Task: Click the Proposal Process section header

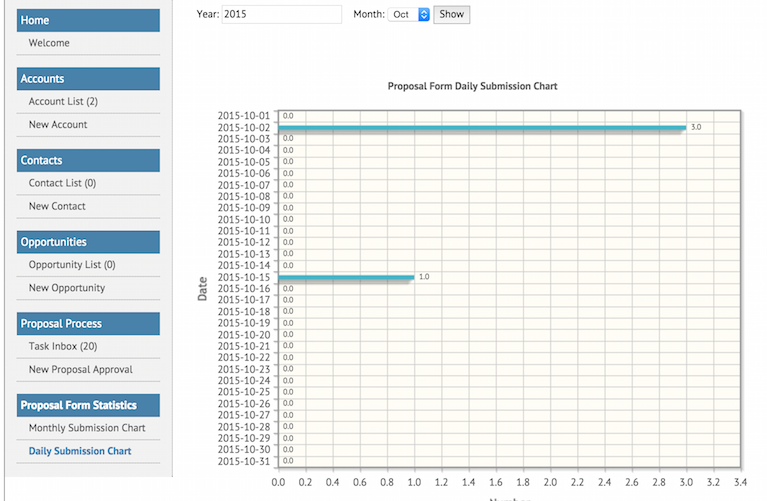Action: pos(88,324)
